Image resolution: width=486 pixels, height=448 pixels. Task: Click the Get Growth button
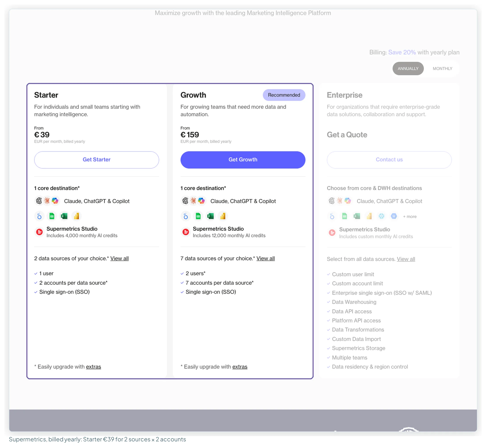[x=243, y=160]
